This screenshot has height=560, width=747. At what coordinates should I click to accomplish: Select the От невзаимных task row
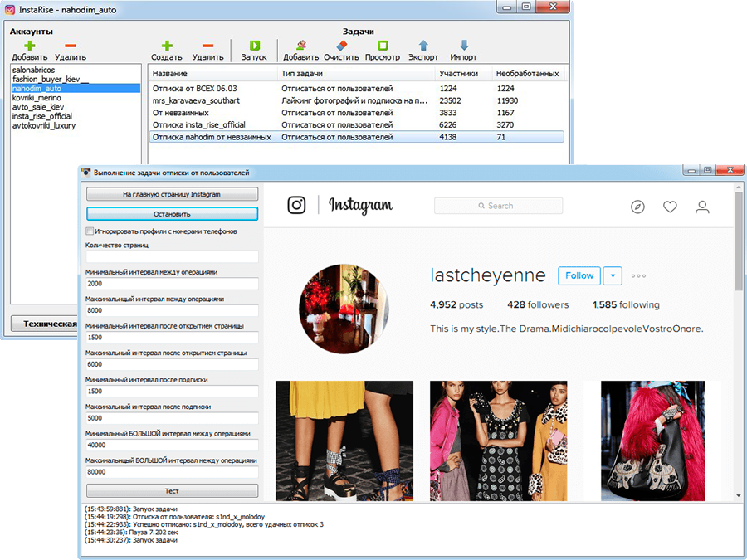[x=356, y=113]
